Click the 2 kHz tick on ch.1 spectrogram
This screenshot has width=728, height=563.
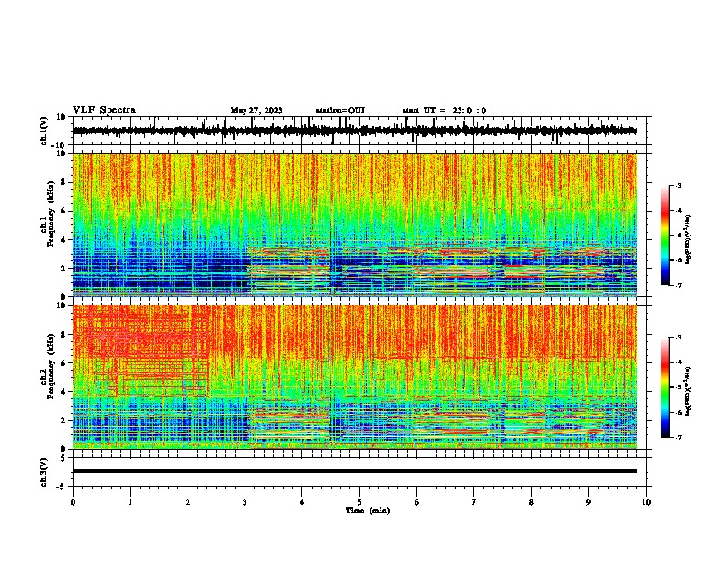coord(64,268)
